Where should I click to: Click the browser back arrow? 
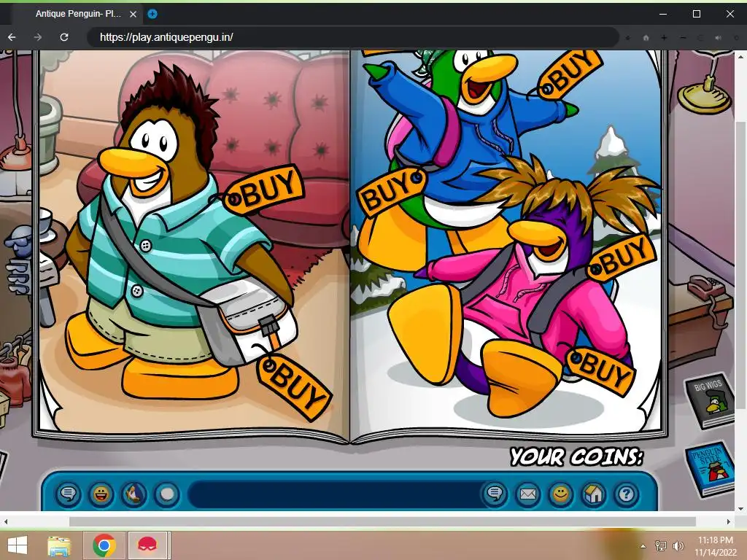coord(12,37)
